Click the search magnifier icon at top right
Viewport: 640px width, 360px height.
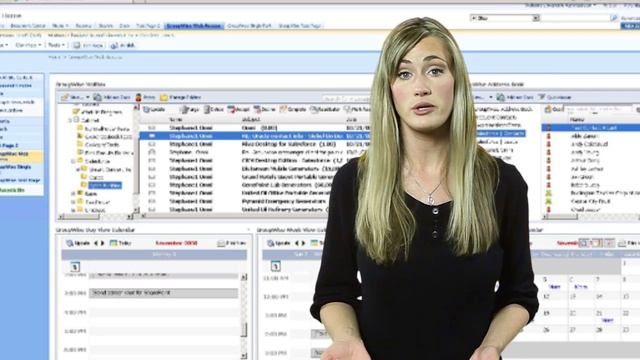coord(614,18)
